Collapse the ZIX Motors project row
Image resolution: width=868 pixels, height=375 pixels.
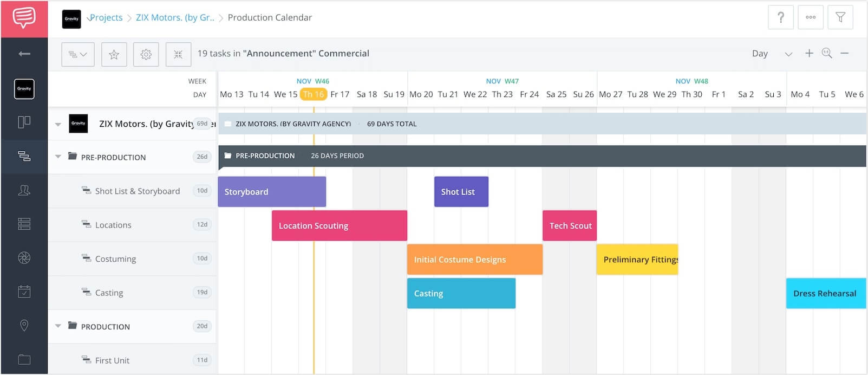pyautogui.click(x=58, y=124)
